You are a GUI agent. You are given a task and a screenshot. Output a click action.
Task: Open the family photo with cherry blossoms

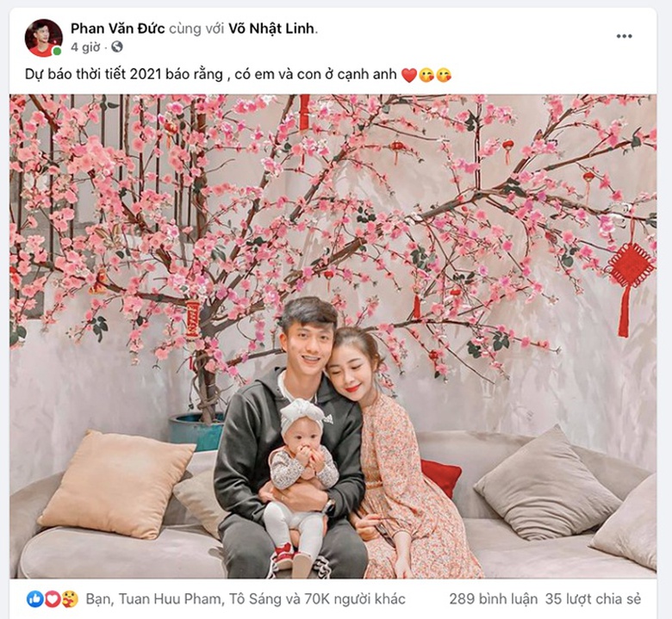pos(333,337)
